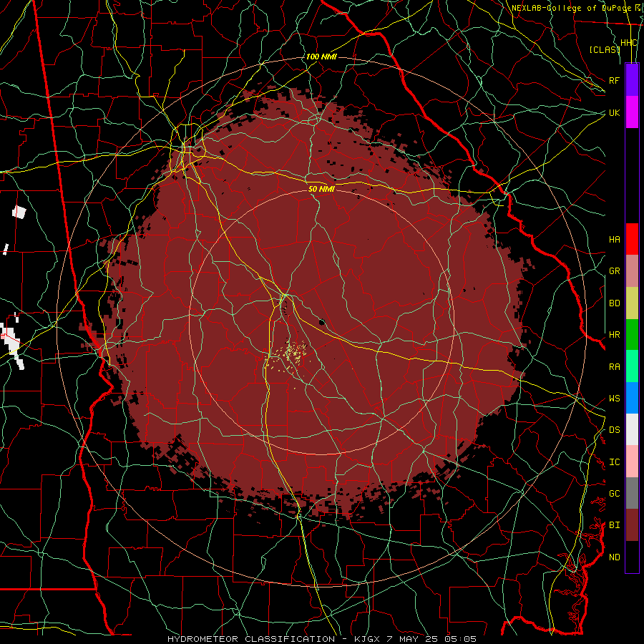Click the GR legend color swatch

pyautogui.click(x=632, y=271)
